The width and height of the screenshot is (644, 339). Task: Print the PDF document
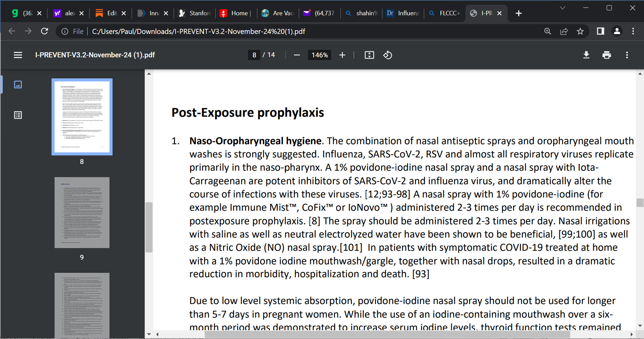(607, 55)
